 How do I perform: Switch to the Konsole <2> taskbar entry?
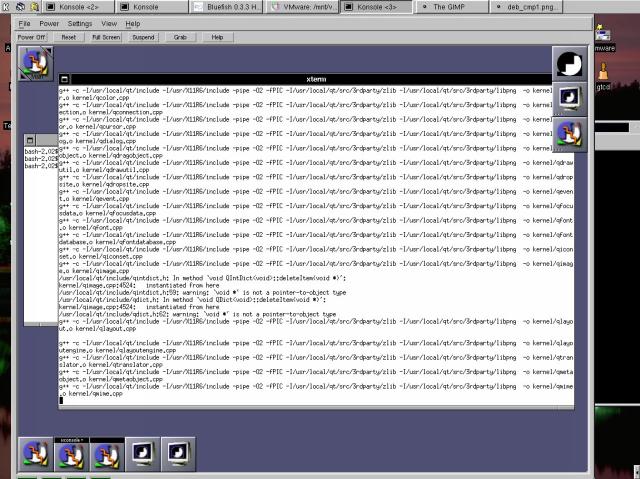(x=79, y=7)
